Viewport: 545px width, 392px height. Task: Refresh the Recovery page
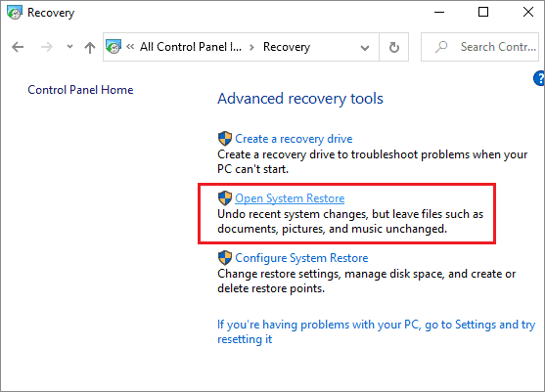pyautogui.click(x=393, y=47)
